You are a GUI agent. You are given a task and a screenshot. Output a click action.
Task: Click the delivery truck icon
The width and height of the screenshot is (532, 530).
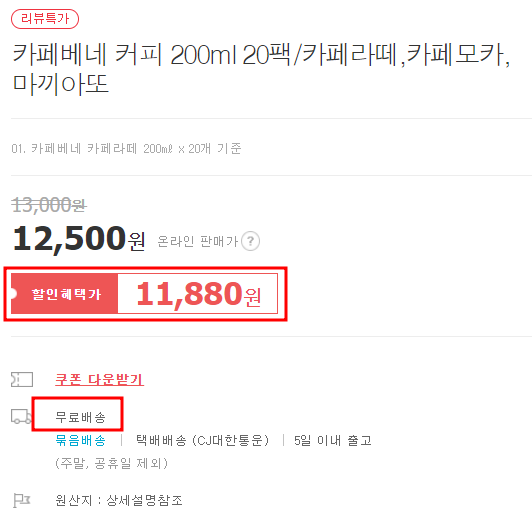[x=21, y=417]
